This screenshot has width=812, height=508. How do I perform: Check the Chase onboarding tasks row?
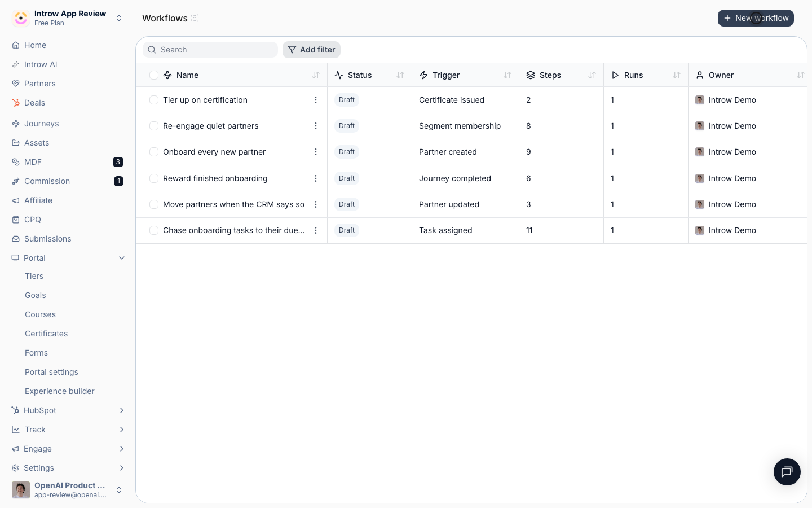coord(154,230)
